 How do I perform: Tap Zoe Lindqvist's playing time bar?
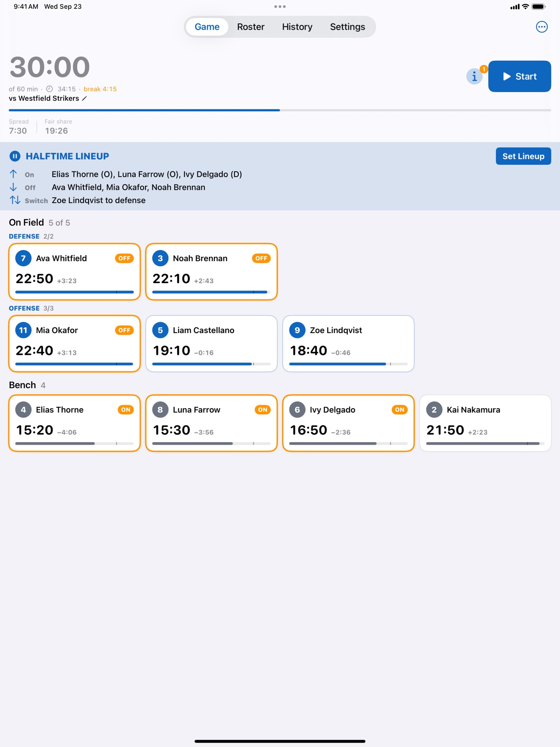coord(348,364)
